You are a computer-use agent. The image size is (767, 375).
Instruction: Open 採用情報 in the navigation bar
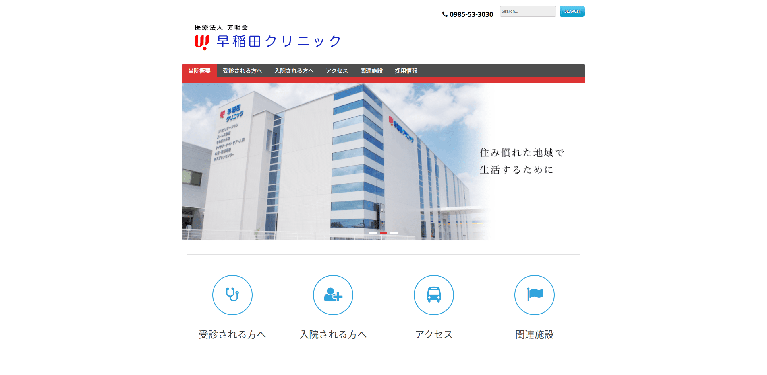[406, 70]
